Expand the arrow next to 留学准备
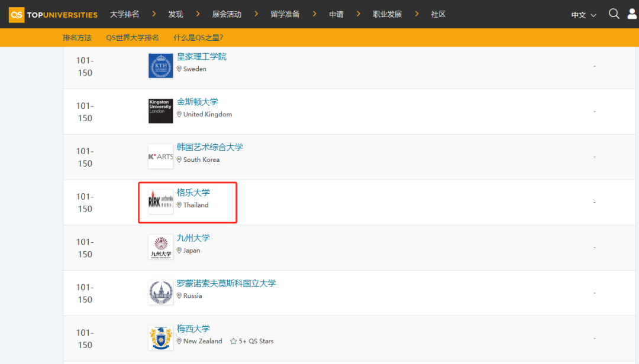 coord(315,14)
